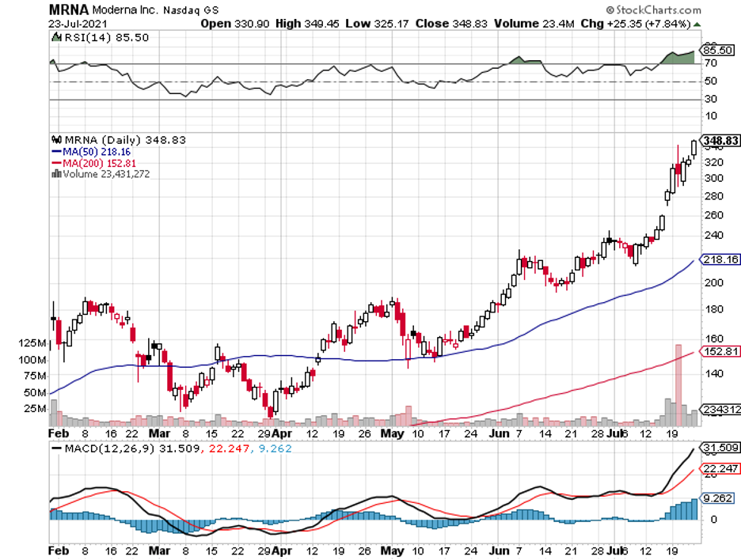The image size is (741, 560).
Task: Click the 31.509 MACD value label
Action: [x=720, y=448]
